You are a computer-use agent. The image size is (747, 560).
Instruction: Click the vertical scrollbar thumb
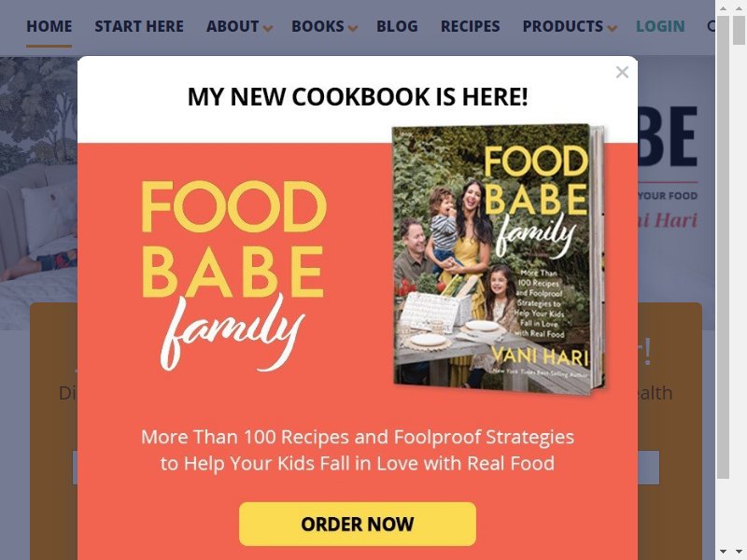click(x=723, y=247)
